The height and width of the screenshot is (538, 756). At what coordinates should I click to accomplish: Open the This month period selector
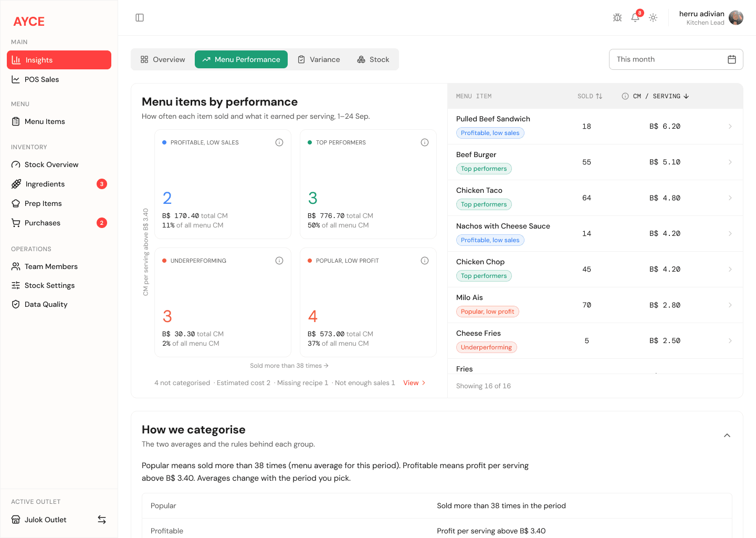point(676,59)
